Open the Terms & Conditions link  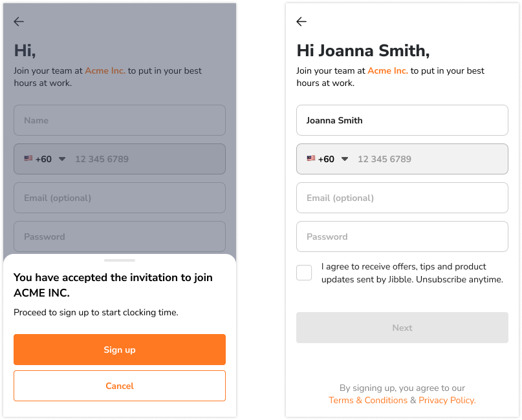368,400
